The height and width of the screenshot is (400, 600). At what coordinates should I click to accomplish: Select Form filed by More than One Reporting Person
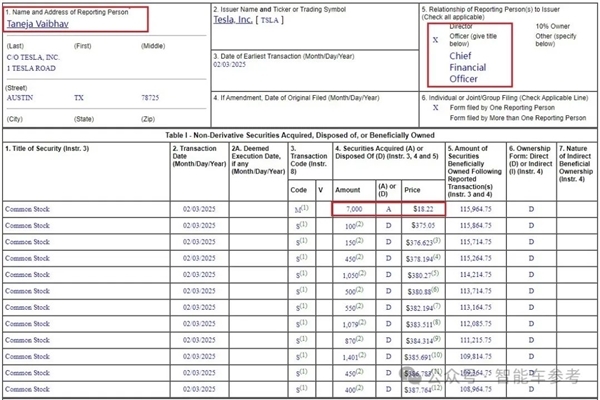coord(435,118)
